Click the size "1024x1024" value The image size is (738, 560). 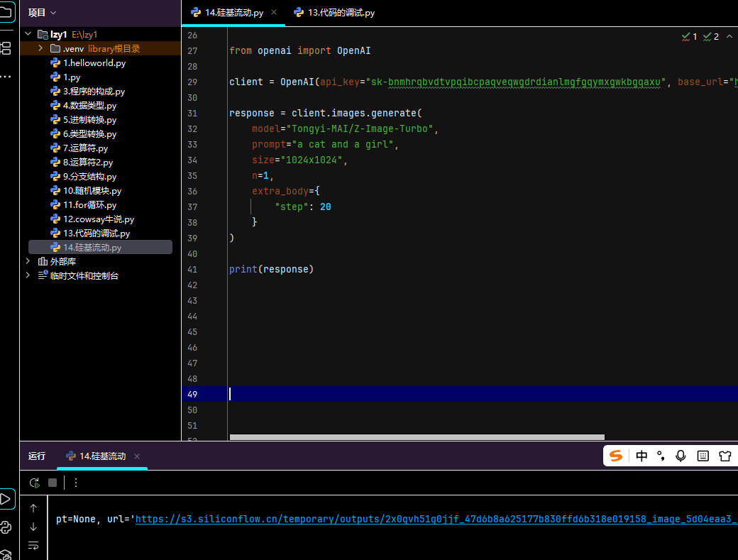tap(311, 160)
